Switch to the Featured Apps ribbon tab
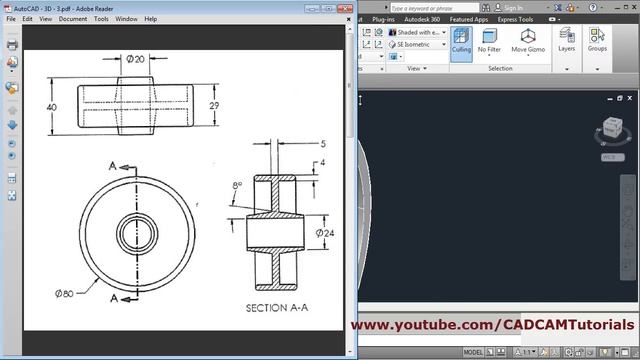Image resolution: width=640 pixels, height=360 pixels. pyautogui.click(x=469, y=19)
